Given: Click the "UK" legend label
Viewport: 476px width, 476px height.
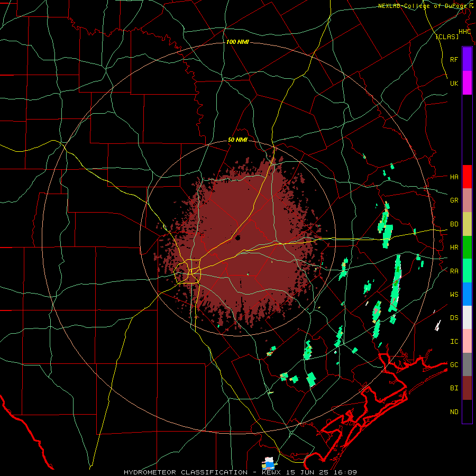Looking at the screenshot, I should [x=454, y=83].
